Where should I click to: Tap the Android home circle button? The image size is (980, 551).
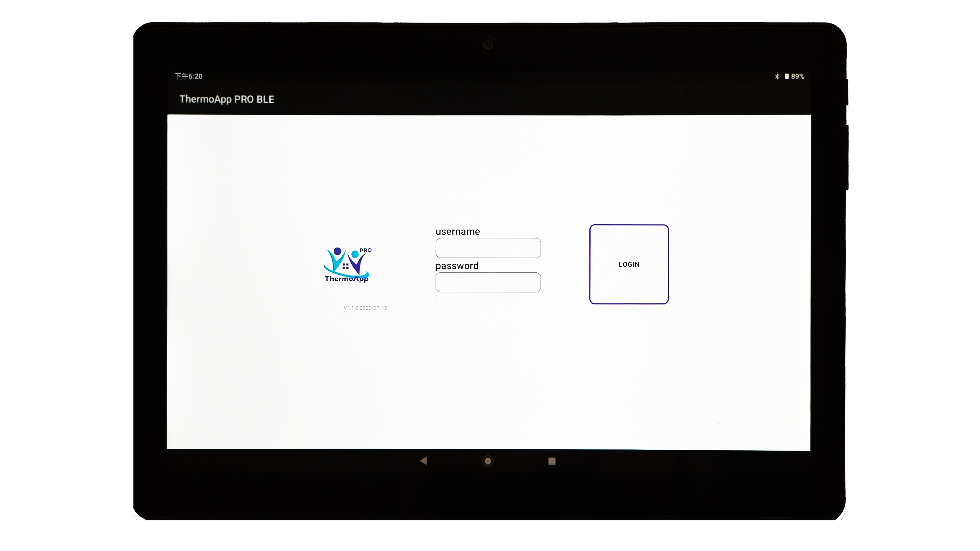point(488,461)
